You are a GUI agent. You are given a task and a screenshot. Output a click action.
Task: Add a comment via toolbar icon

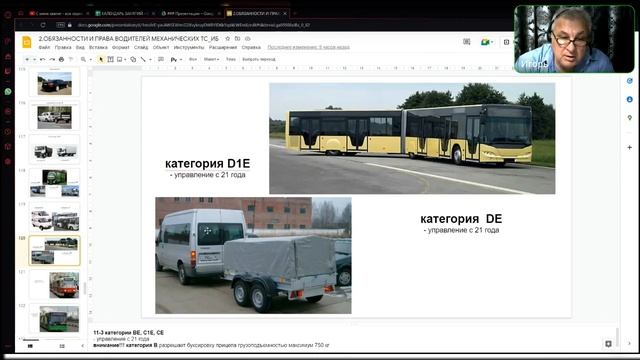click(161, 60)
